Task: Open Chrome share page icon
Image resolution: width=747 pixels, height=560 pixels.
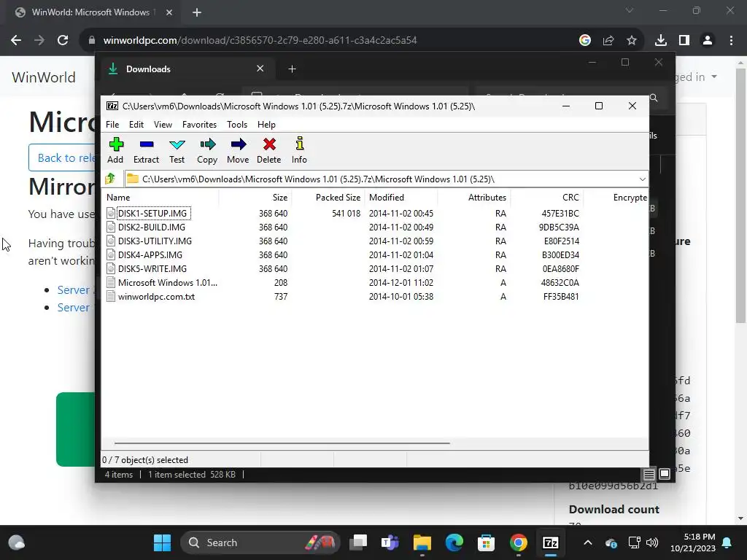Action: coord(608,41)
